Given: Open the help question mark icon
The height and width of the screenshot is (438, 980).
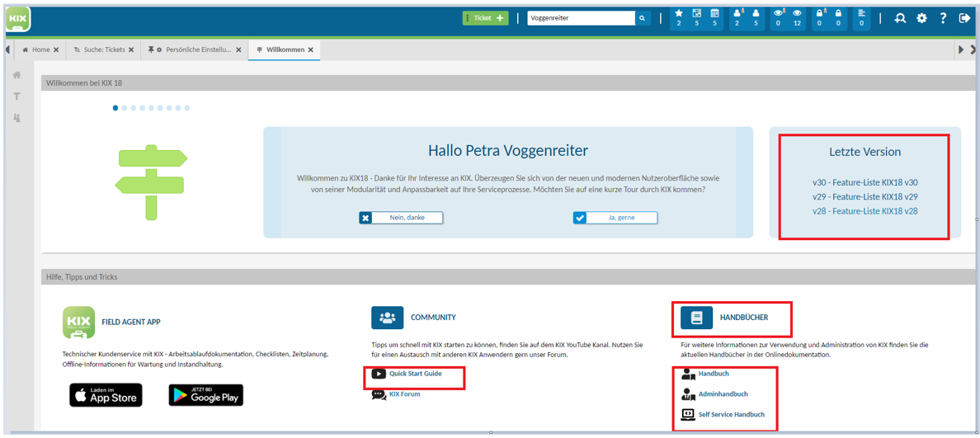Looking at the screenshot, I should (x=943, y=18).
